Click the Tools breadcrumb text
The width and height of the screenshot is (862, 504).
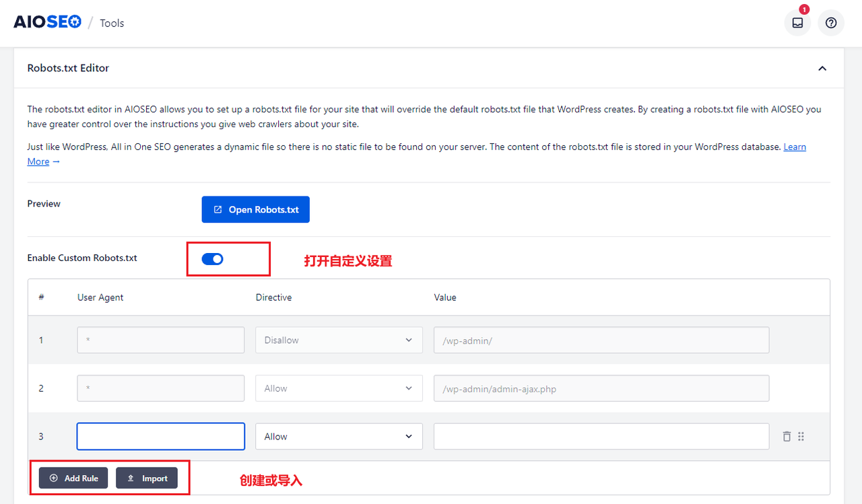click(x=112, y=23)
